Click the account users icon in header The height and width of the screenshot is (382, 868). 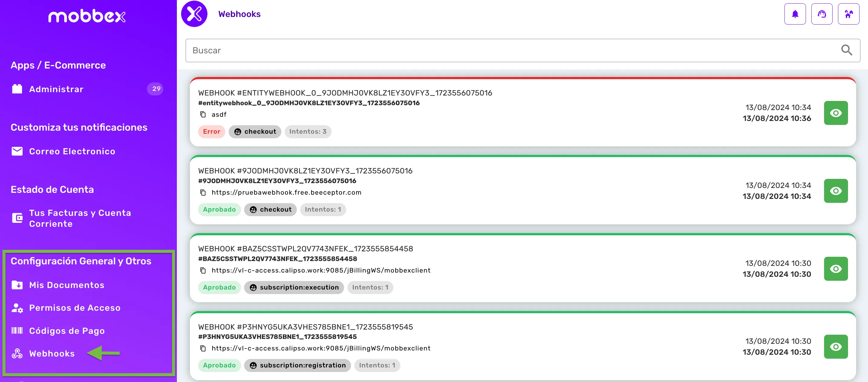tap(848, 14)
